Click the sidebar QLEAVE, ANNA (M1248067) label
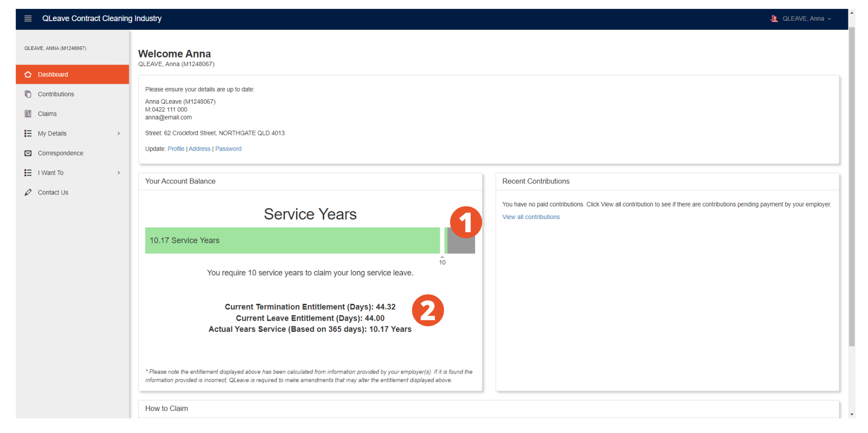Image resolution: width=868 pixels, height=433 pixels. (x=55, y=48)
